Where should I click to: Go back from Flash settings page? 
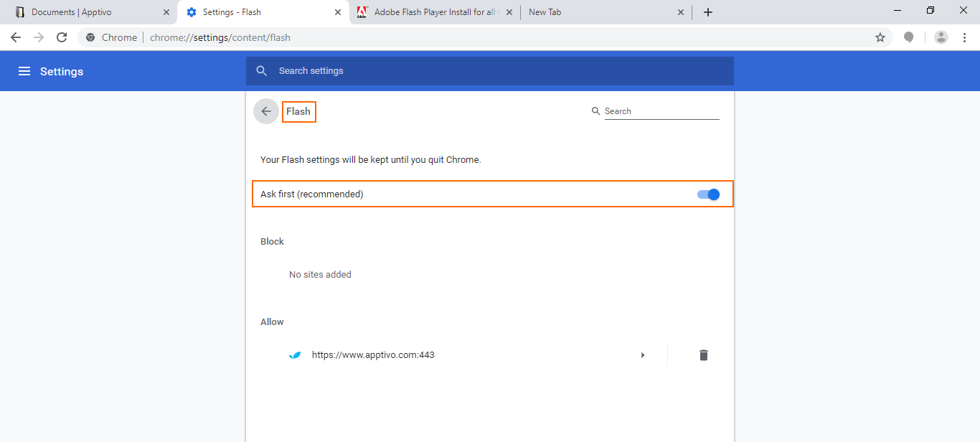pyautogui.click(x=266, y=111)
